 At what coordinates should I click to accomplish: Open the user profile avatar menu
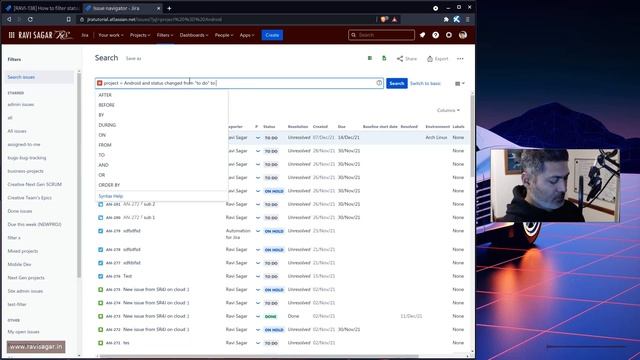point(462,35)
